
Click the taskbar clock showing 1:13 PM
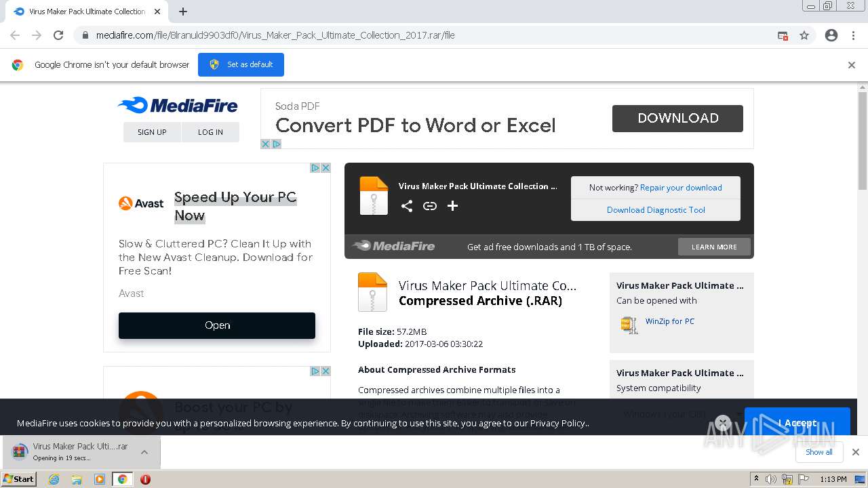[x=833, y=479]
